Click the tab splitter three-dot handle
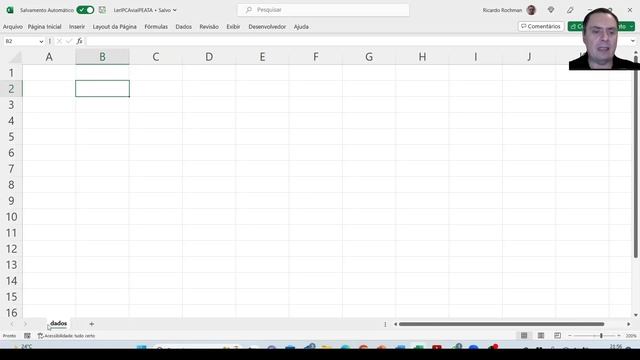The width and height of the screenshot is (640, 360). [385, 324]
